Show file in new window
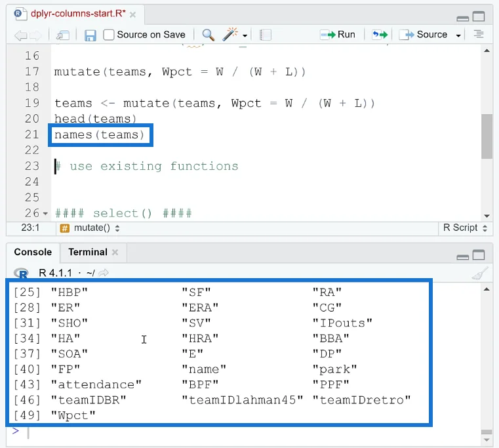The width and height of the screenshot is (499, 448). 63,35
